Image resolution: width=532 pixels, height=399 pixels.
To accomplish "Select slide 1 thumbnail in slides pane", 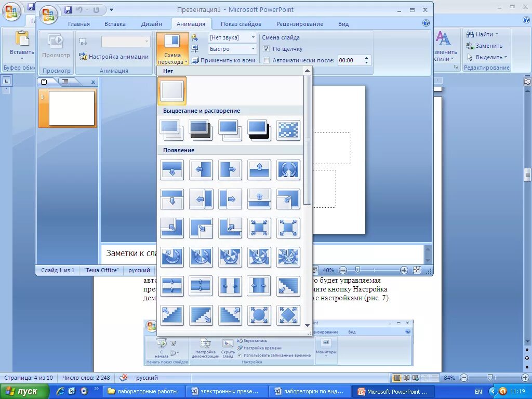I will pyautogui.click(x=68, y=108).
